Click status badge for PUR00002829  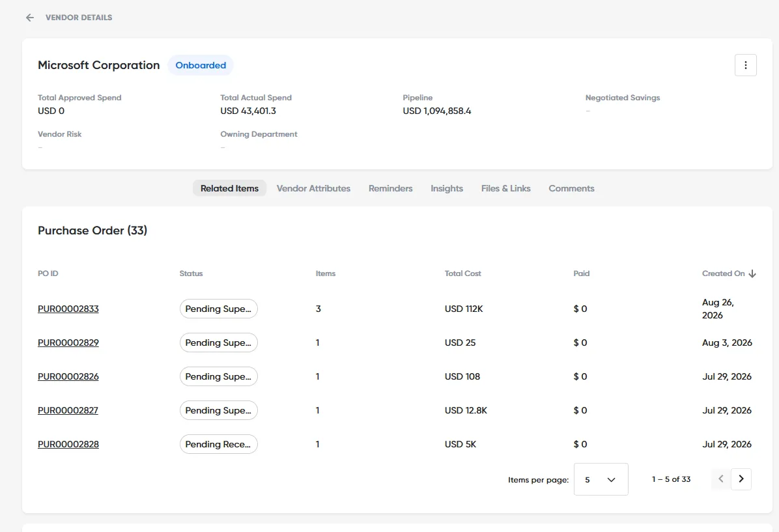coord(219,343)
